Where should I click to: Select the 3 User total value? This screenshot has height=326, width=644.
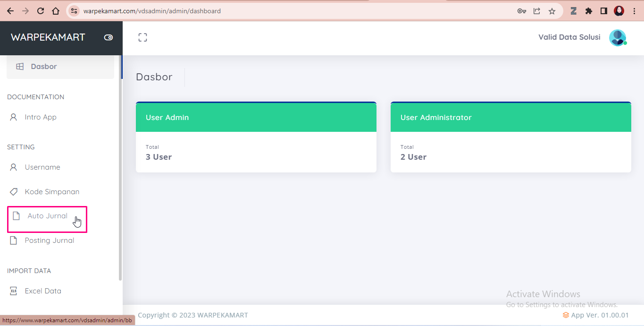click(159, 157)
